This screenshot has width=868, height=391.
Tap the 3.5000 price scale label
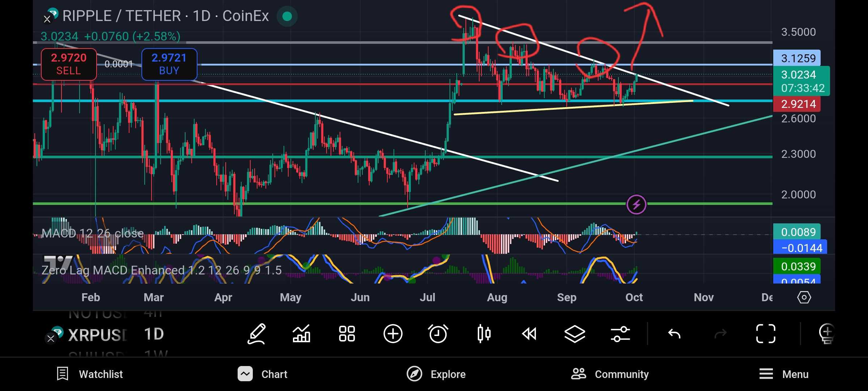[799, 32]
